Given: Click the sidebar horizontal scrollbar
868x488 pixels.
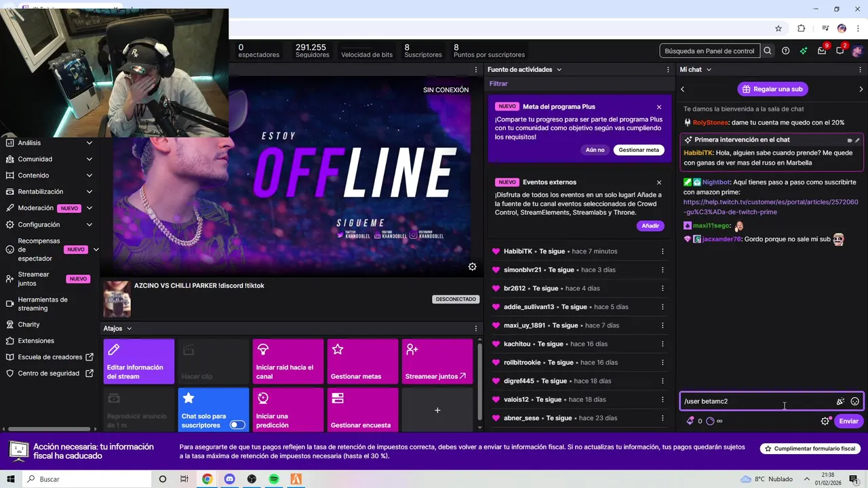Looking at the screenshot, I should (48, 429).
